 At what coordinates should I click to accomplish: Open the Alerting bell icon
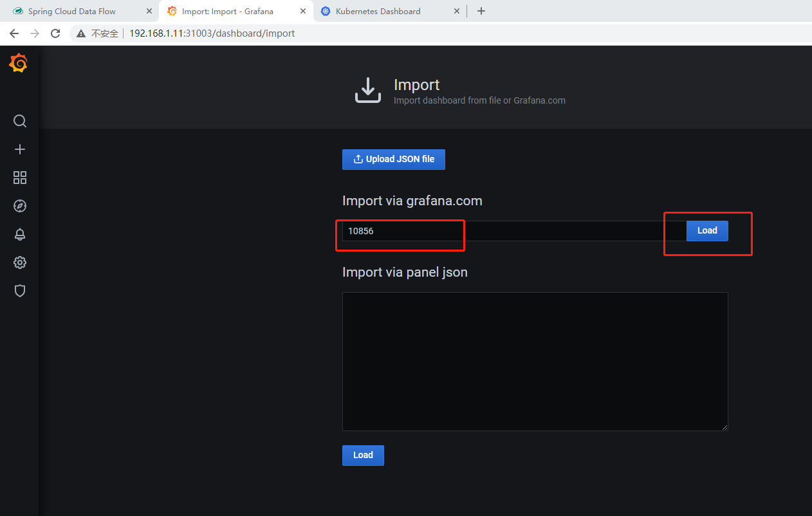point(20,234)
